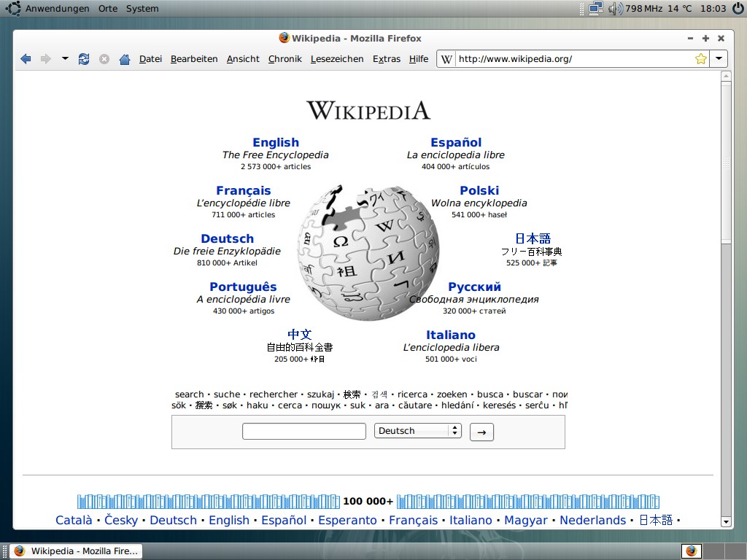Click the greyed Forward arrow

click(x=46, y=59)
